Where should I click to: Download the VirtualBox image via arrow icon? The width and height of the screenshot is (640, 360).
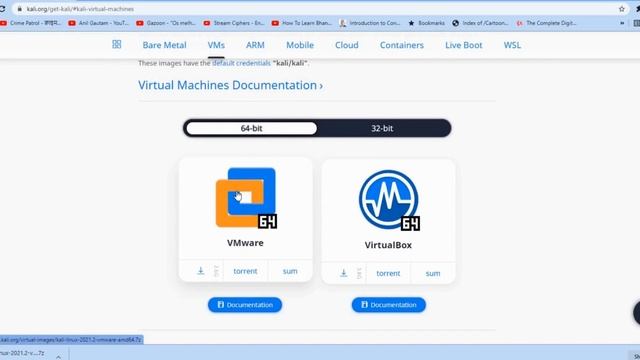[x=344, y=273]
